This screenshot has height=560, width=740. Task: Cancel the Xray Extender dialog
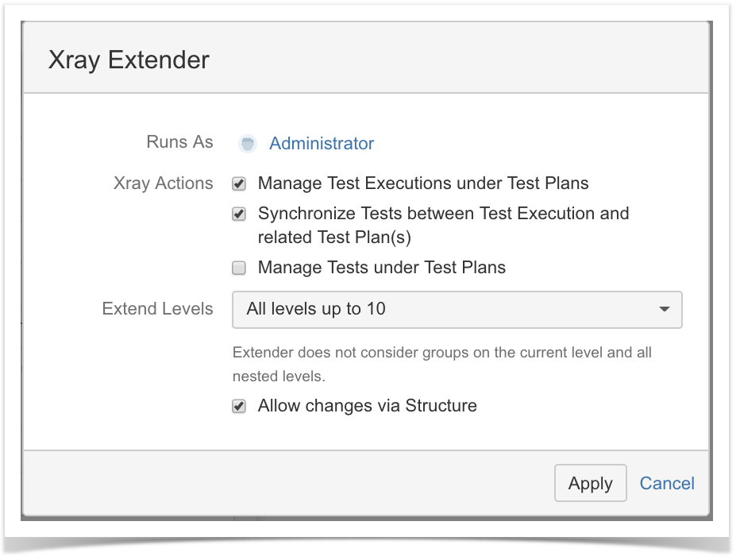point(667,483)
